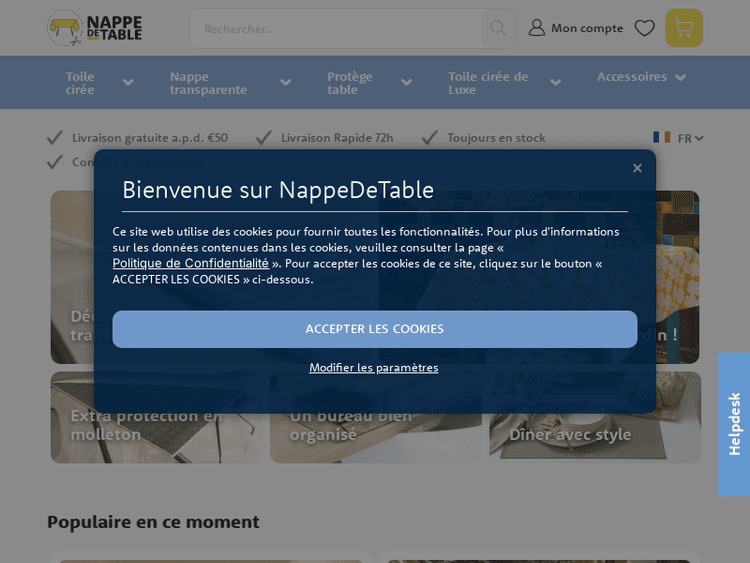Expand the Nappe transparente chevron
Screen dimensions: 750x563
click(x=286, y=82)
